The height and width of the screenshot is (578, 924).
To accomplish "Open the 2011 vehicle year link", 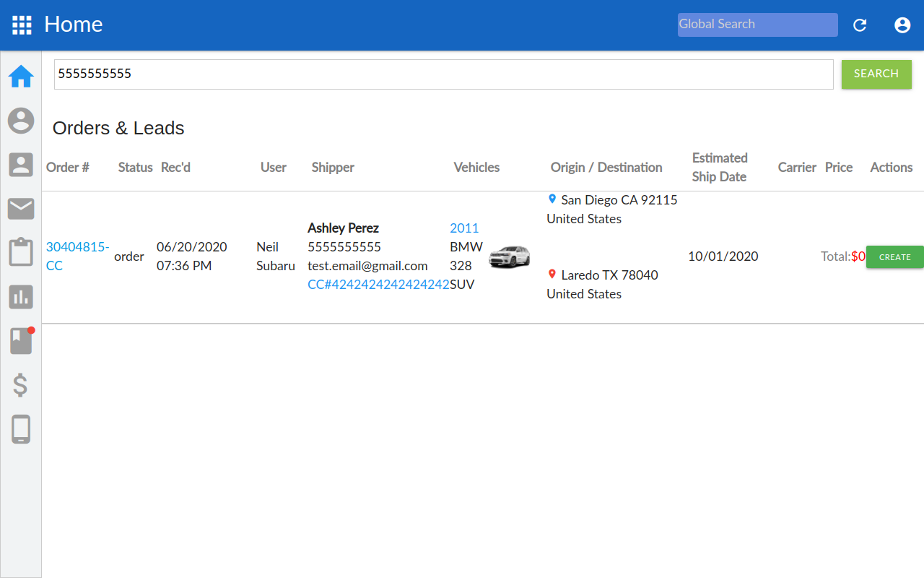I will [464, 228].
